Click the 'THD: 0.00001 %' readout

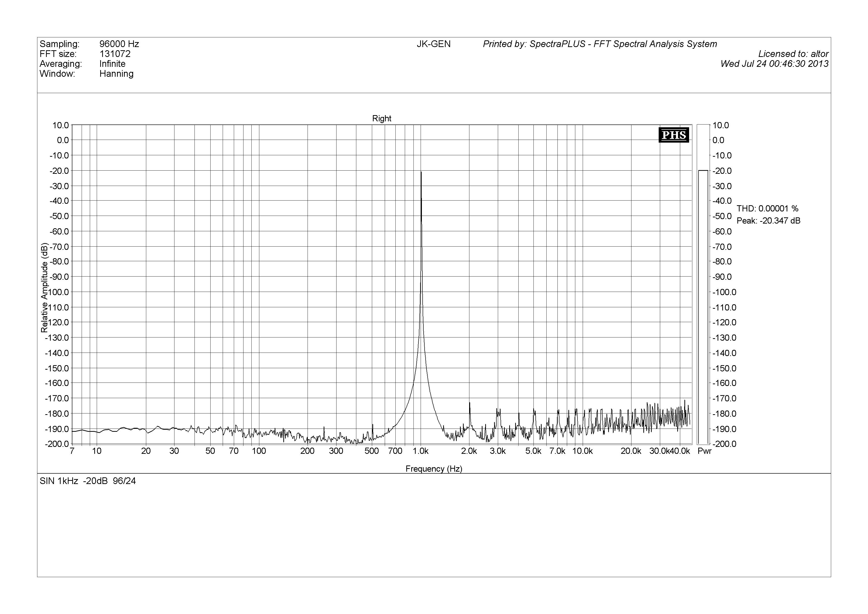click(x=768, y=208)
